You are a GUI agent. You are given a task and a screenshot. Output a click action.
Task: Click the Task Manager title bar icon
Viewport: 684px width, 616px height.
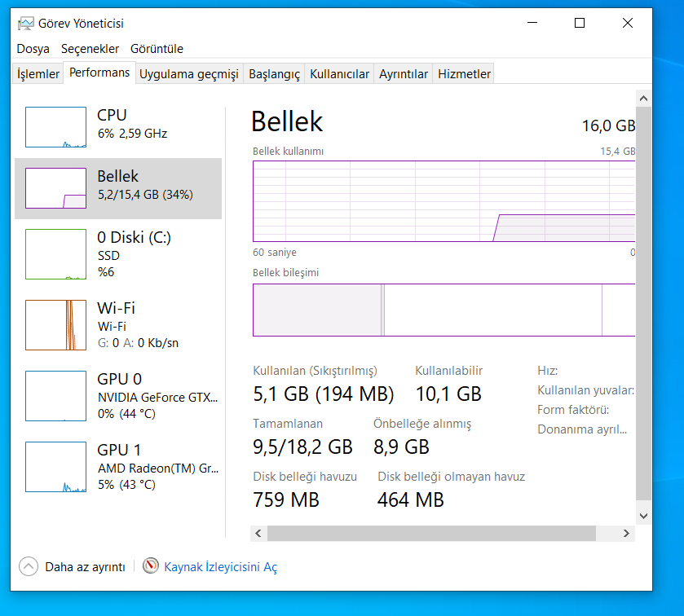pyautogui.click(x=26, y=24)
